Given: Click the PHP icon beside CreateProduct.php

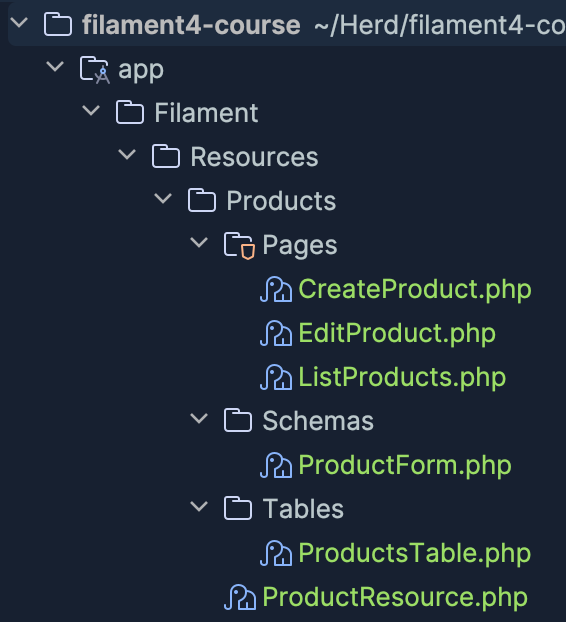Looking at the screenshot, I should 276,290.
